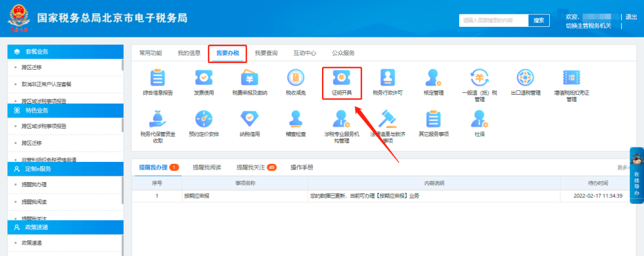644x256 pixels.
Task: Click the 搜索 button
Action: pos(539,20)
